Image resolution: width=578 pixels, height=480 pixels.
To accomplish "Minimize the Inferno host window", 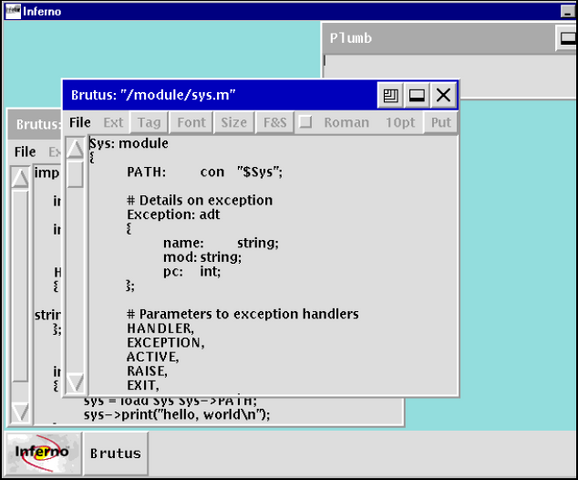I will [x=568, y=11].
